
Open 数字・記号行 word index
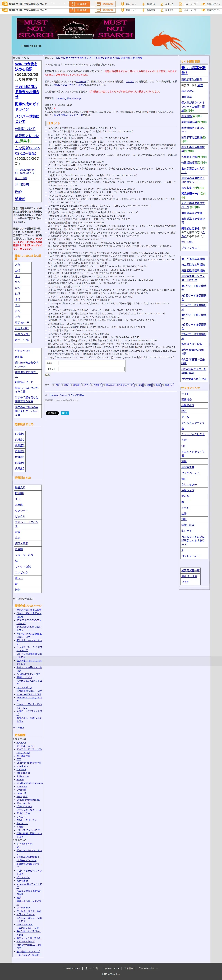pos(23,340)
